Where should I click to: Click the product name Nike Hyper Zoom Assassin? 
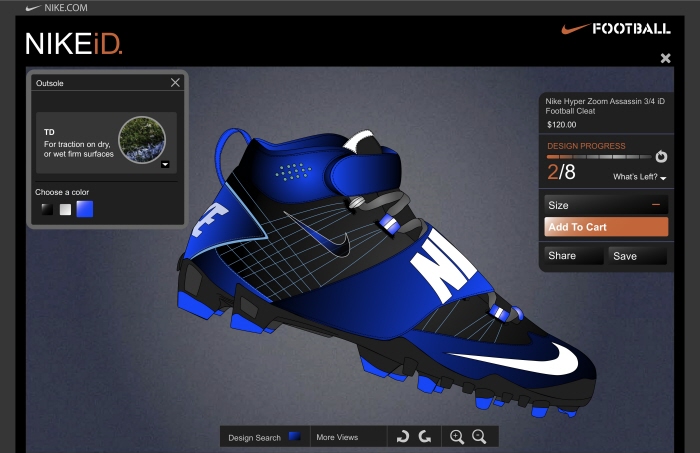coord(605,106)
